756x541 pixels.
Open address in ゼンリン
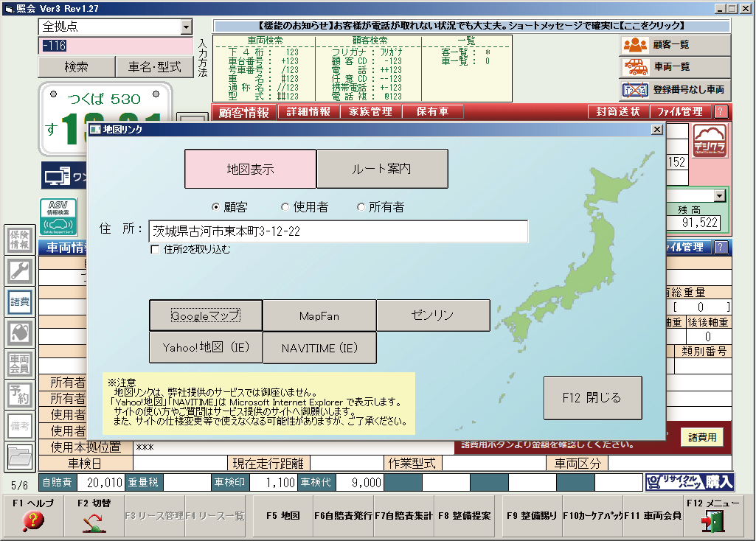tap(433, 315)
